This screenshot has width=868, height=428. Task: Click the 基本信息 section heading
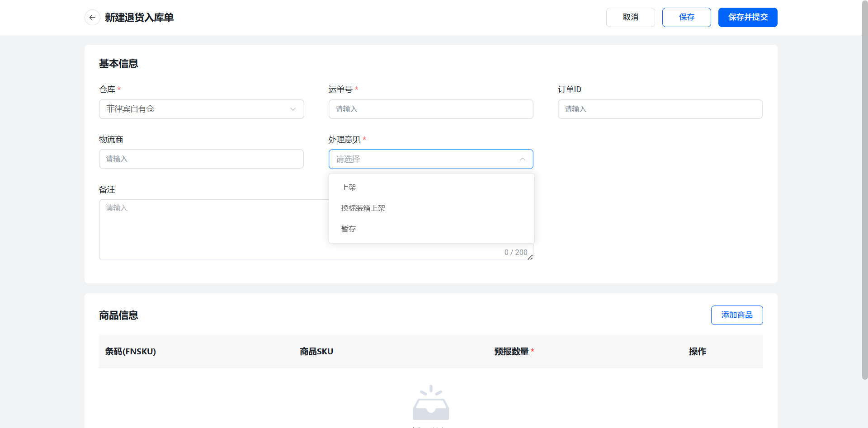click(118, 64)
